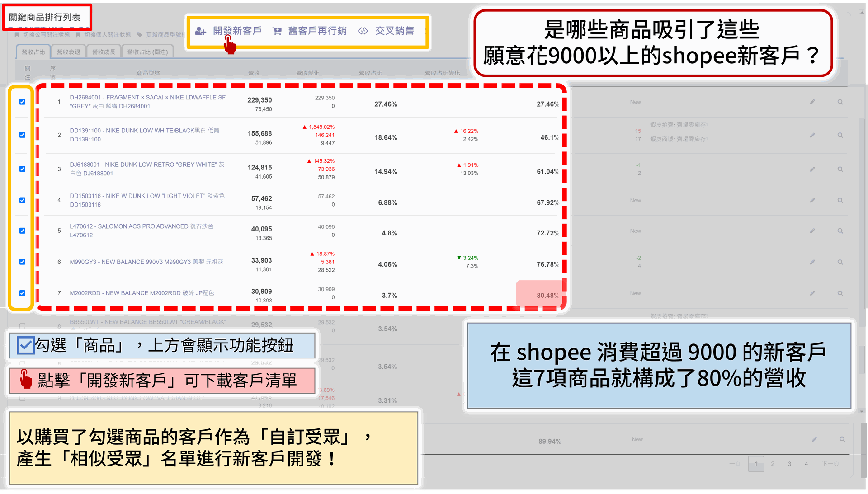Open BB550LWT New Balance Cream/Black link
This screenshot has width=868, height=494.
(x=148, y=322)
